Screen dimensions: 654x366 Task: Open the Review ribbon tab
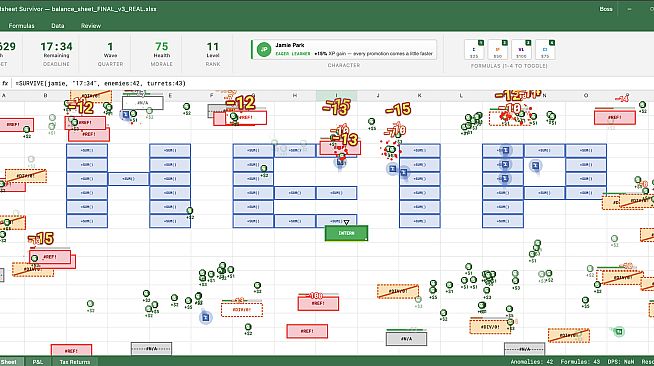[x=91, y=26]
